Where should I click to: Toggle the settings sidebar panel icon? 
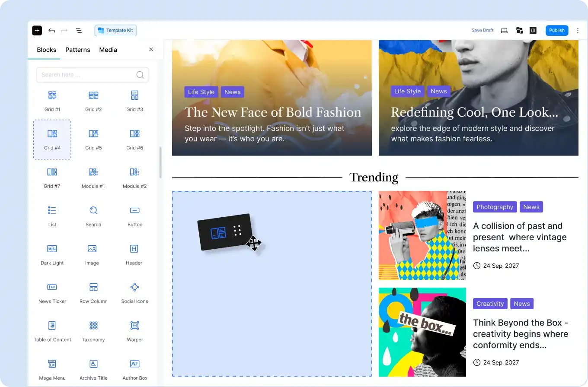(x=533, y=30)
